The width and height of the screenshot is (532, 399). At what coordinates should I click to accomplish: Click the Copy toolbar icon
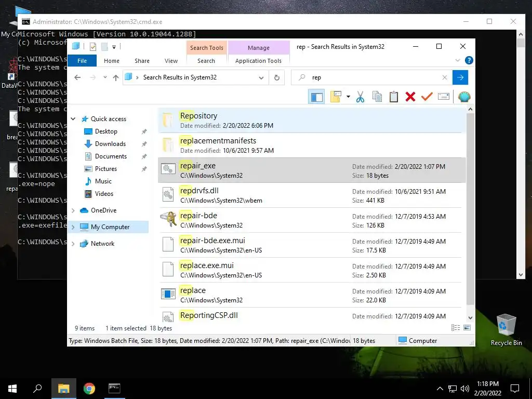pos(377,97)
